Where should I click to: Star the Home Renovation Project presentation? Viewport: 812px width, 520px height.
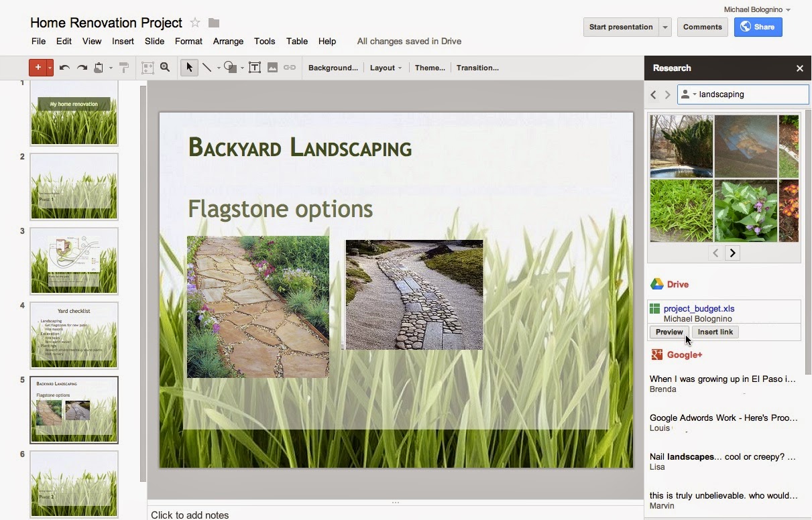(x=195, y=23)
